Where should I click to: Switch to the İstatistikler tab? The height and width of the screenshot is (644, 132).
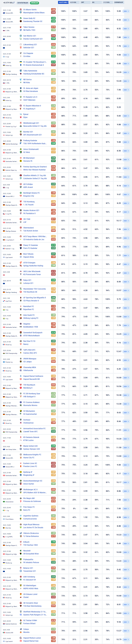click(x=23, y=3)
